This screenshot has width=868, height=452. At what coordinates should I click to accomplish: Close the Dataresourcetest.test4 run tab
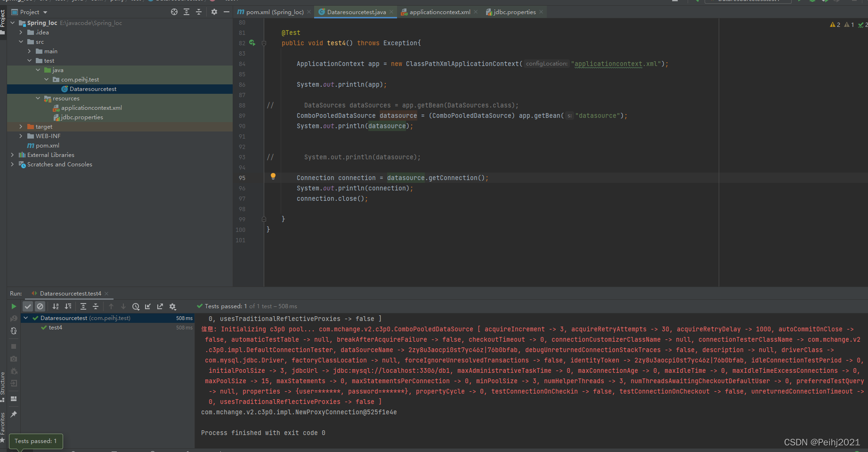[106, 294]
